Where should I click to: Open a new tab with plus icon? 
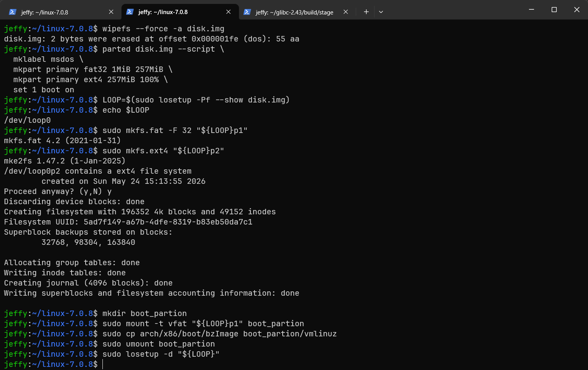(366, 12)
